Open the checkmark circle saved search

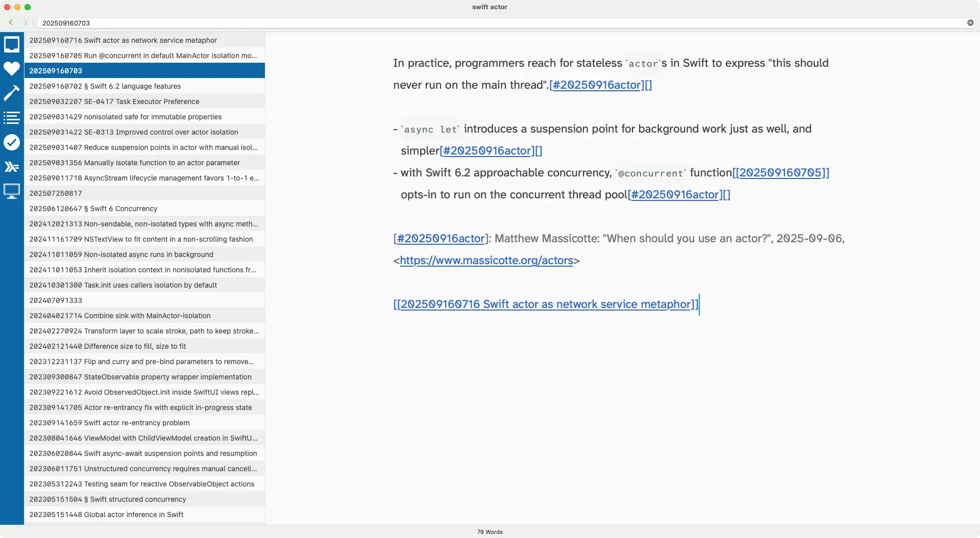12,142
